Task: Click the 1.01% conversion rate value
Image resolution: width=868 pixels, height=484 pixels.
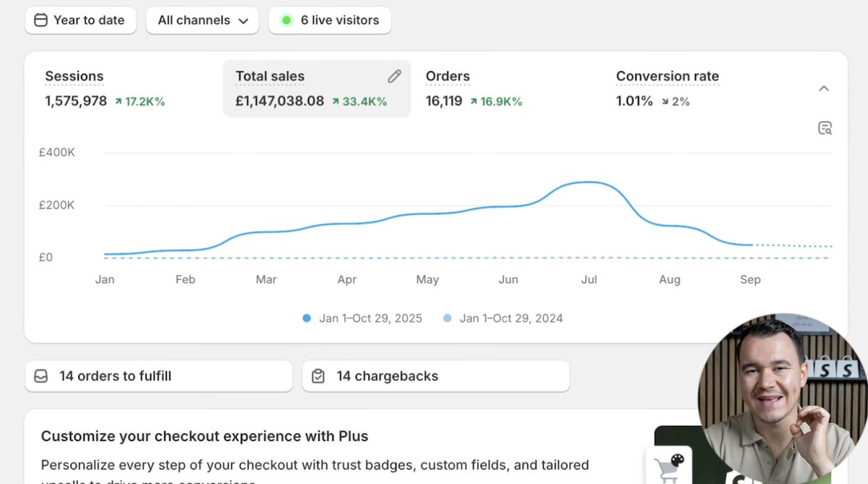Action: 634,101
